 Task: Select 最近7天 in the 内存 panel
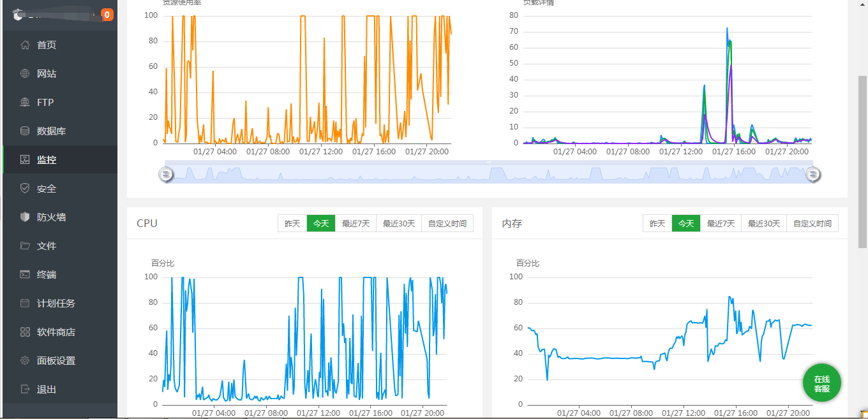click(721, 224)
